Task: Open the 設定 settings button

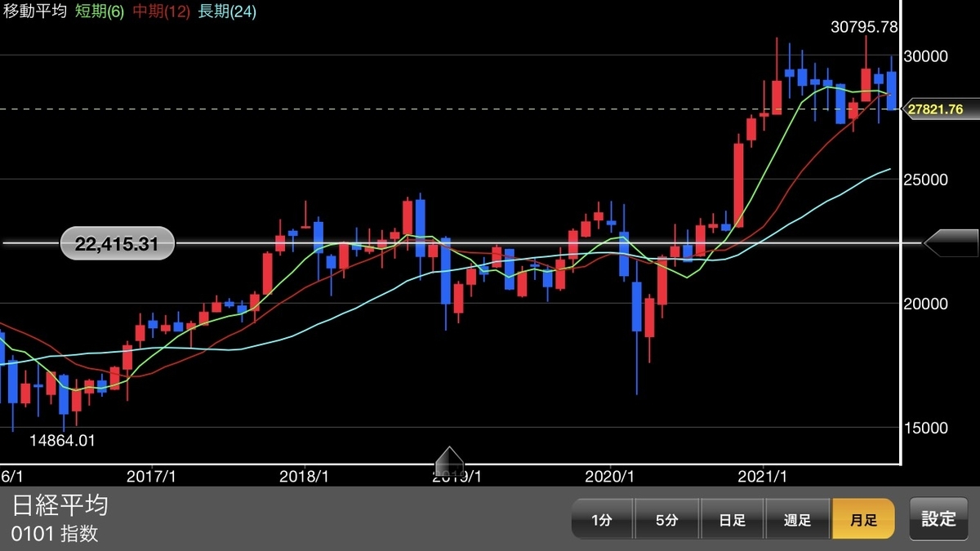Action: (x=938, y=519)
